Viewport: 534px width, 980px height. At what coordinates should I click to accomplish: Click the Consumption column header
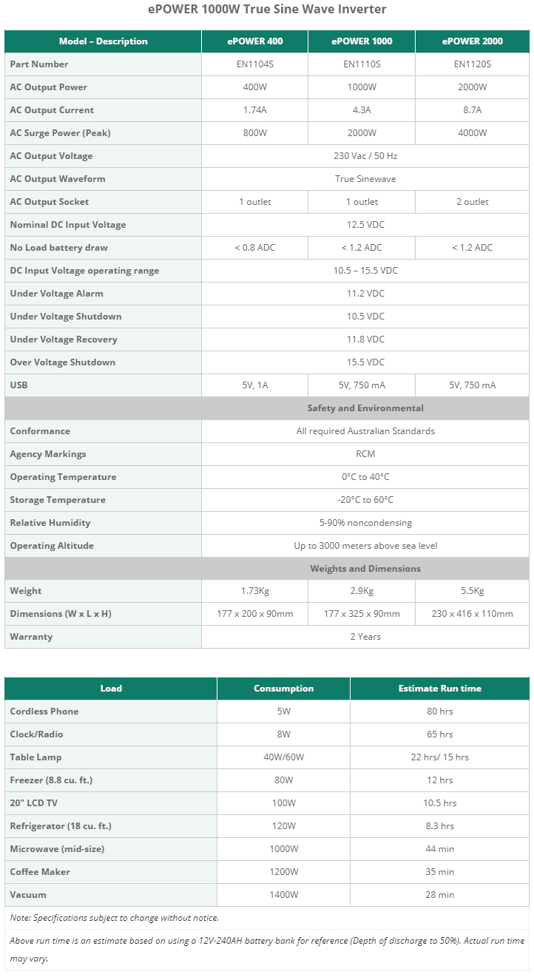click(x=284, y=689)
